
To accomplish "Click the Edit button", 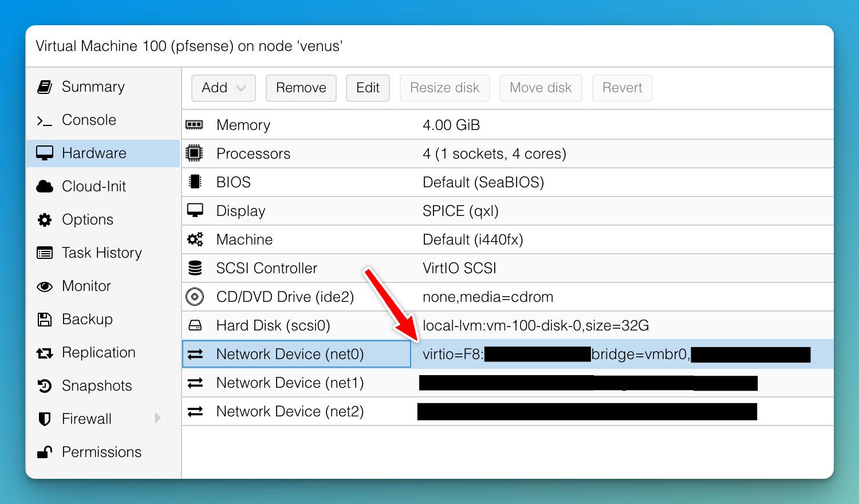I will click(x=368, y=88).
